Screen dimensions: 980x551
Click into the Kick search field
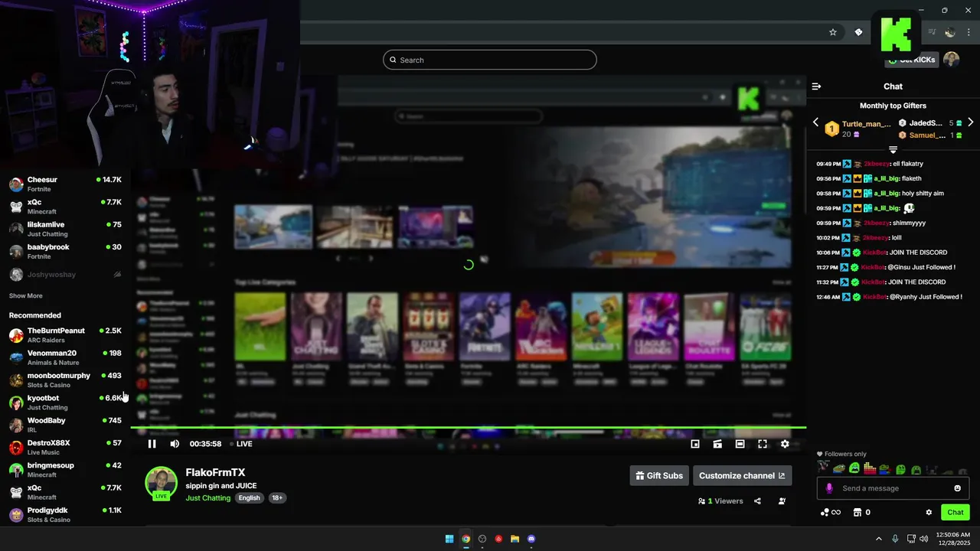[x=490, y=60]
